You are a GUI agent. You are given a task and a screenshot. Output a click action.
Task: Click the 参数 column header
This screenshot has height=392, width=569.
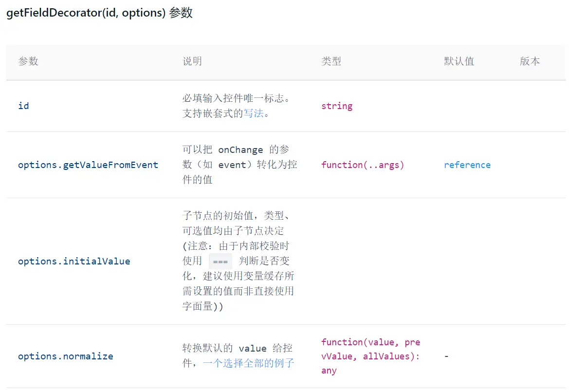pyautogui.click(x=28, y=61)
